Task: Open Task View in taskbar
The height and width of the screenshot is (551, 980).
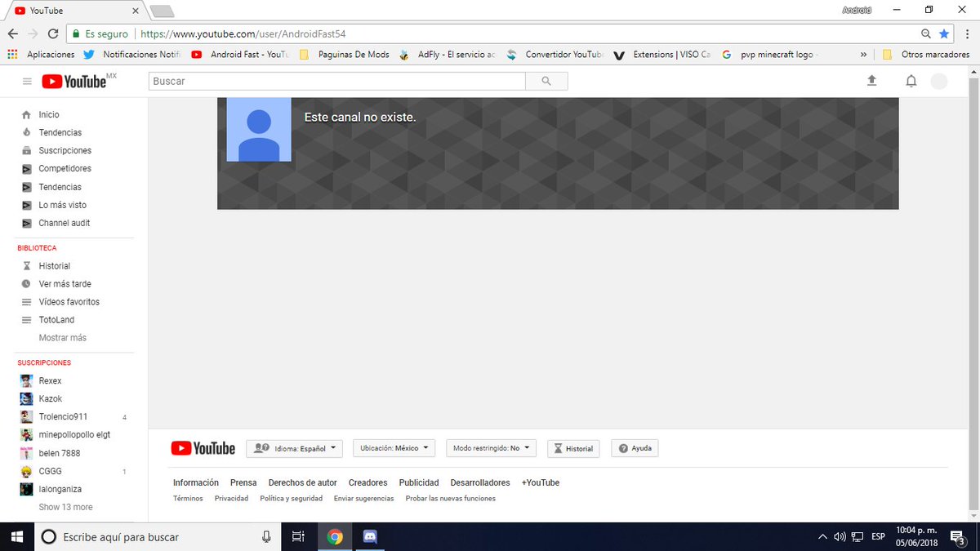Action: coord(298,537)
